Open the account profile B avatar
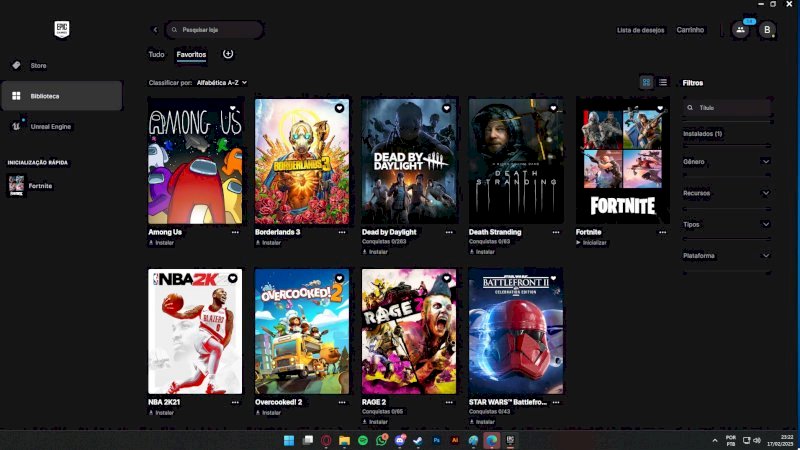Viewport: 800px width, 450px height. pyautogui.click(x=767, y=30)
